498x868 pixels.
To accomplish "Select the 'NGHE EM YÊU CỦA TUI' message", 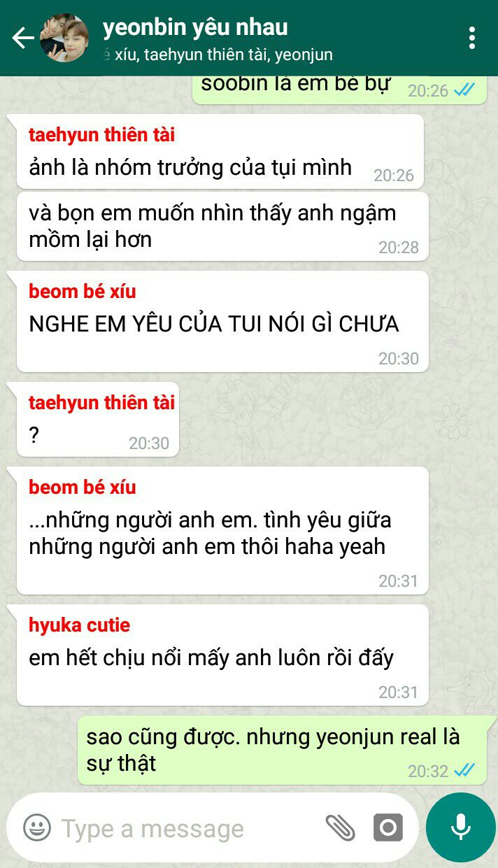I will 222,322.
